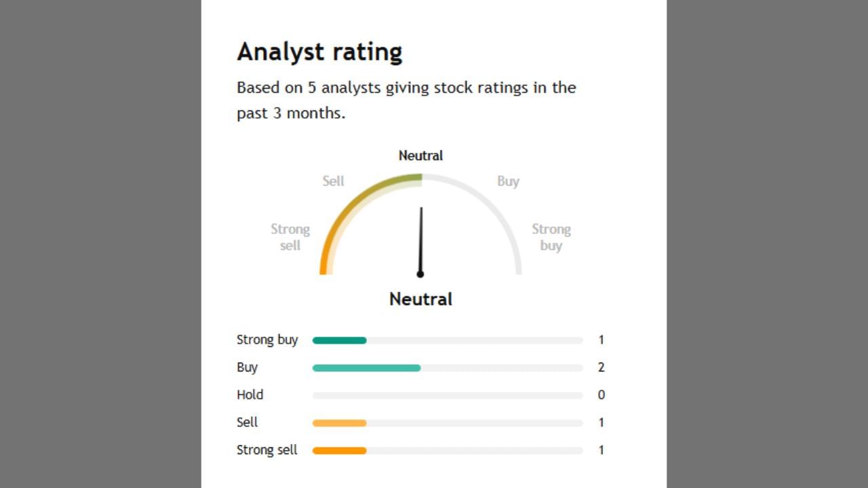Click the "Hold" row label
868x488 pixels.
[250, 395]
